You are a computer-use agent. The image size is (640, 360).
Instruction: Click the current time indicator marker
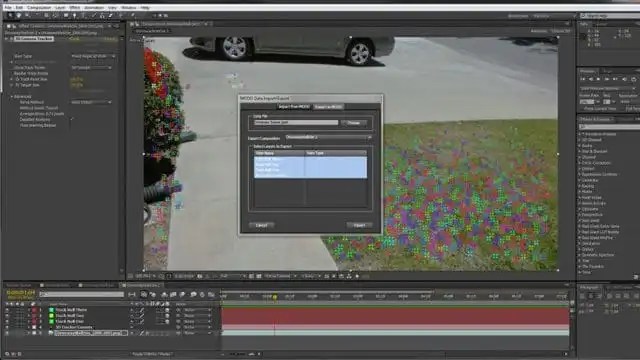pos(275,297)
